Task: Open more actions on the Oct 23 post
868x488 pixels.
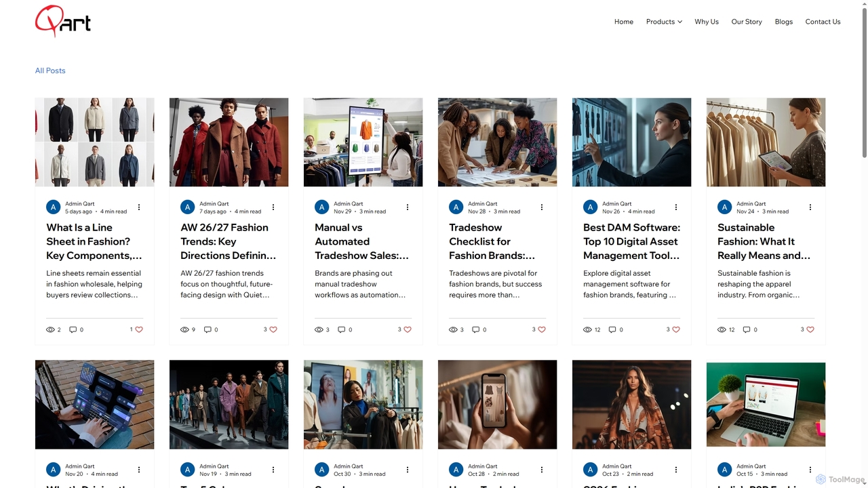Action: point(676,470)
